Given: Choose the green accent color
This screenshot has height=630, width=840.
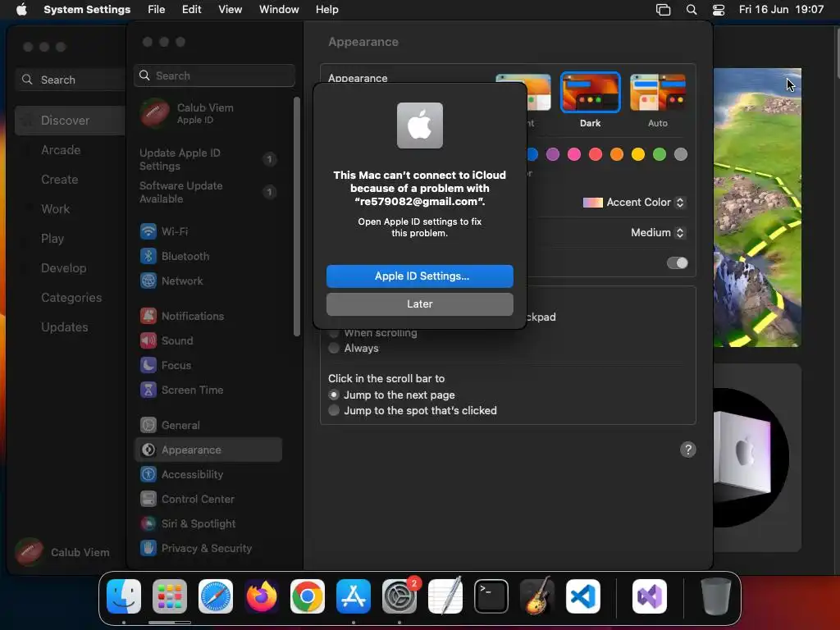Looking at the screenshot, I should [660, 154].
